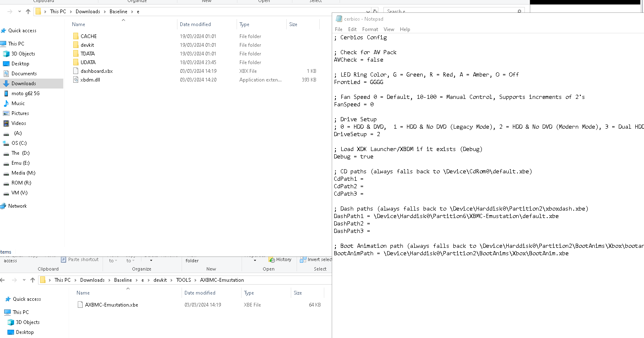Refresh the top Explorer address bar

375,12
